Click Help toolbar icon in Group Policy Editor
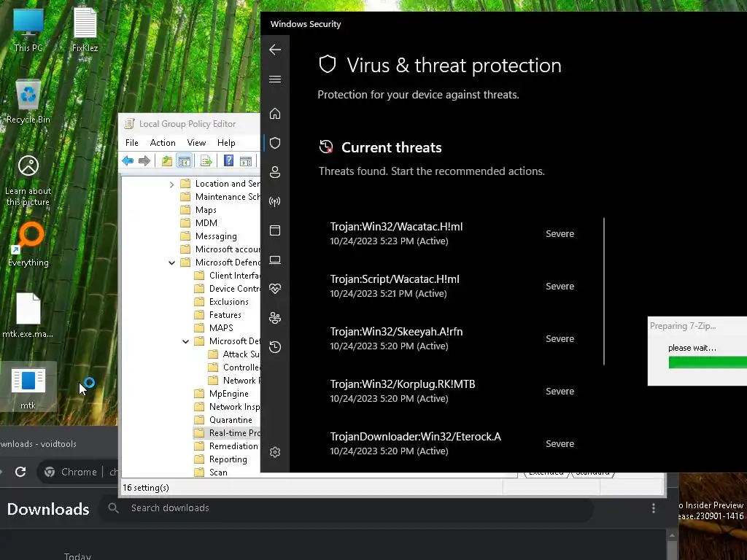This screenshot has height=560, width=747. [x=228, y=161]
